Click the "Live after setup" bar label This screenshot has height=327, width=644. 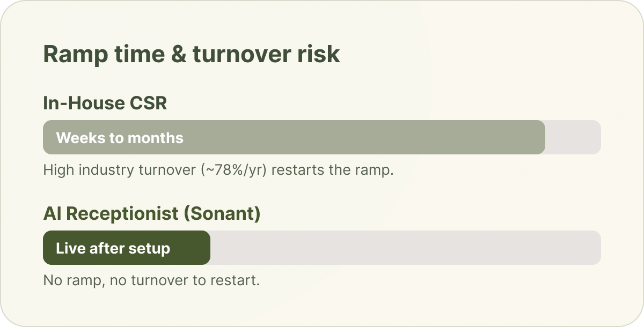pos(113,248)
